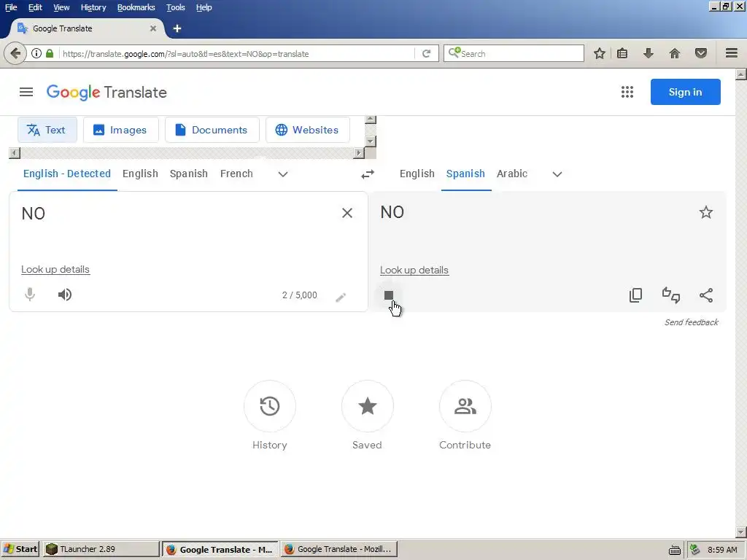
Task: Open the Bookmarks menu
Action: pyautogui.click(x=136, y=7)
